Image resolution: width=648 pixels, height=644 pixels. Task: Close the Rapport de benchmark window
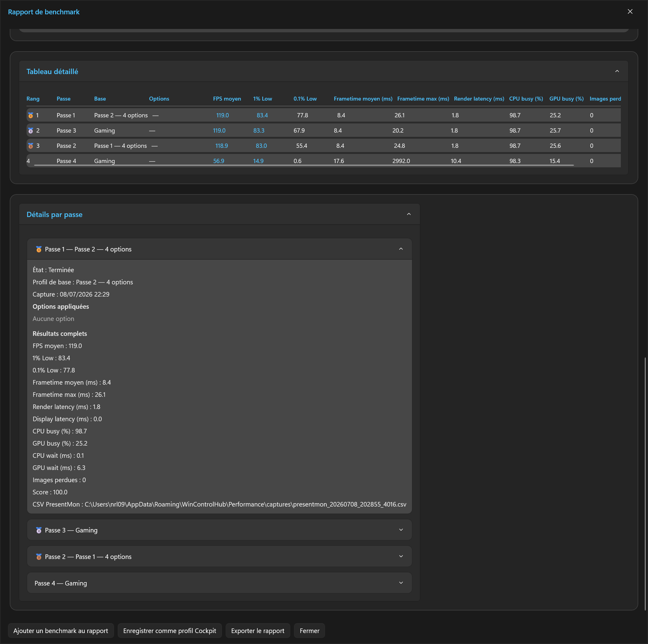click(x=630, y=12)
